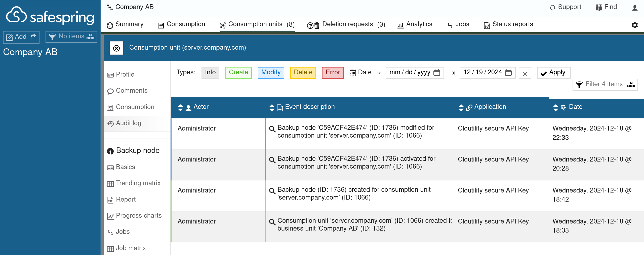644x255 pixels.
Task: Toggle Info event type filter
Action: [x=210, y=73]
